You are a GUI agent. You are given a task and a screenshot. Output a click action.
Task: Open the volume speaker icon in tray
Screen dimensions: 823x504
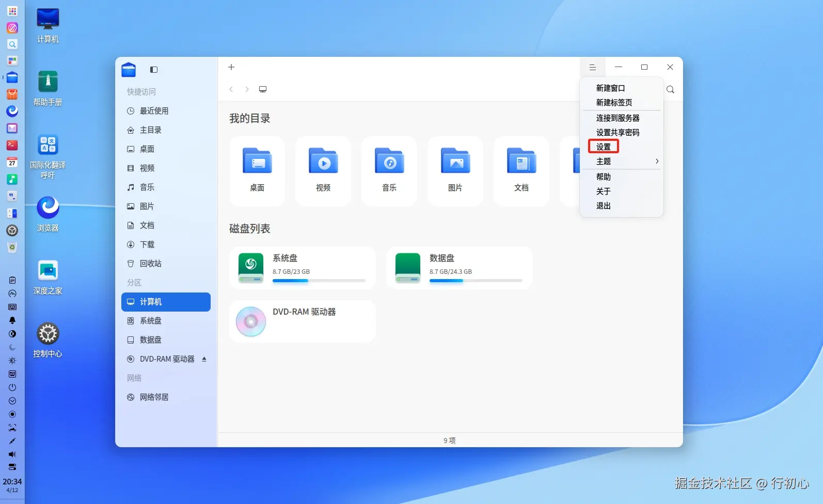[x=12, y=454]
